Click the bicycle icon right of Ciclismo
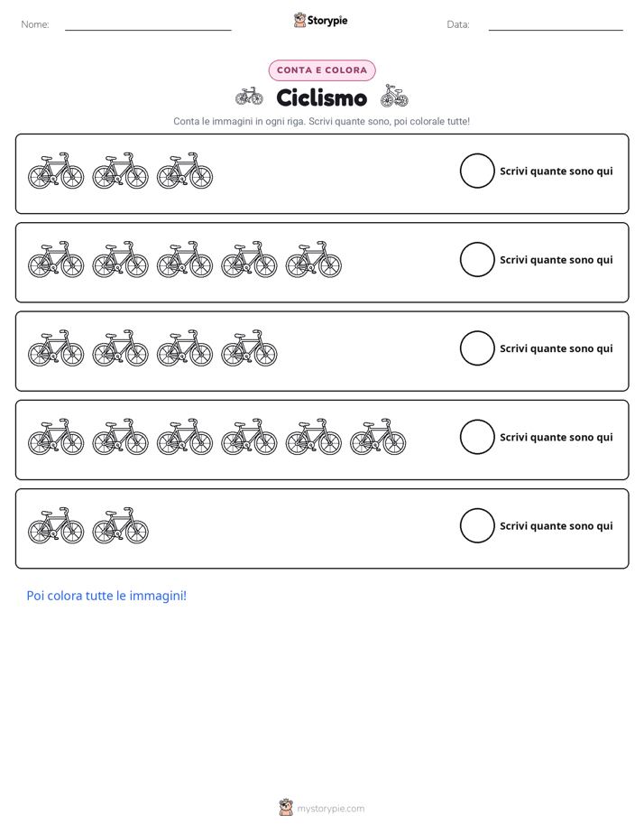 (394, 96)
